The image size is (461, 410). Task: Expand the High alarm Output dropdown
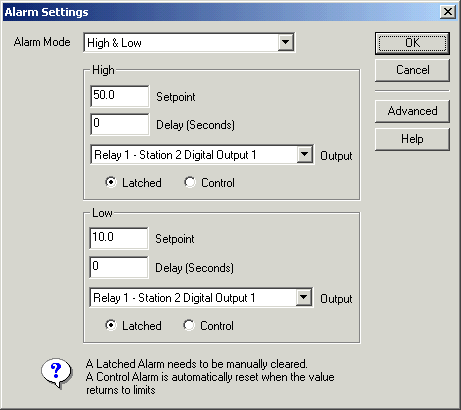click(x=304, y=154)
